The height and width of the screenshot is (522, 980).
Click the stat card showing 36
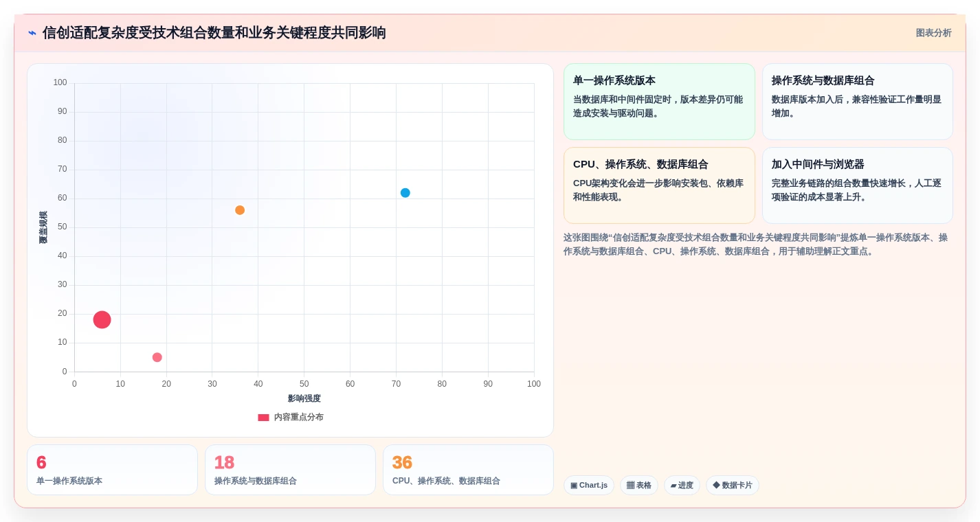click(468, 470)
